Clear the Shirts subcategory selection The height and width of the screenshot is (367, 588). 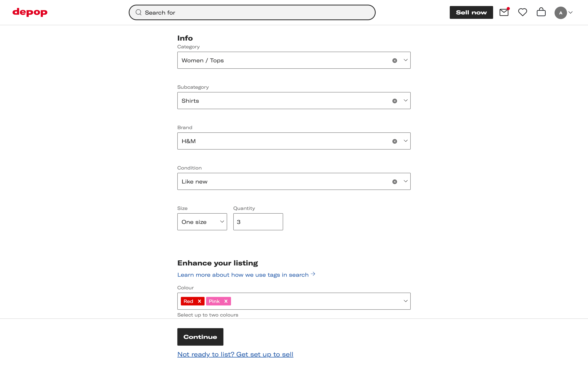point(395,101)
